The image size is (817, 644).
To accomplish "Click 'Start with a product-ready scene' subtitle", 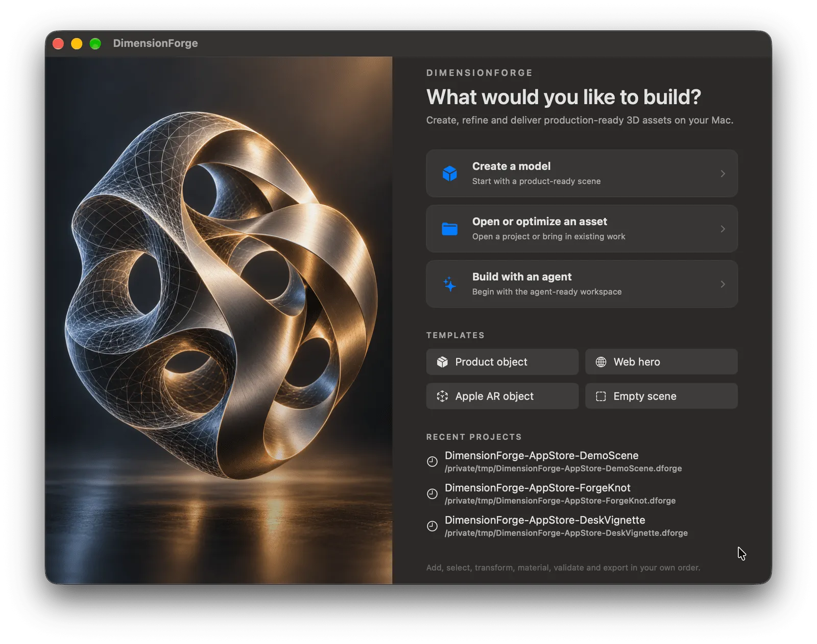I will (536, 181).
